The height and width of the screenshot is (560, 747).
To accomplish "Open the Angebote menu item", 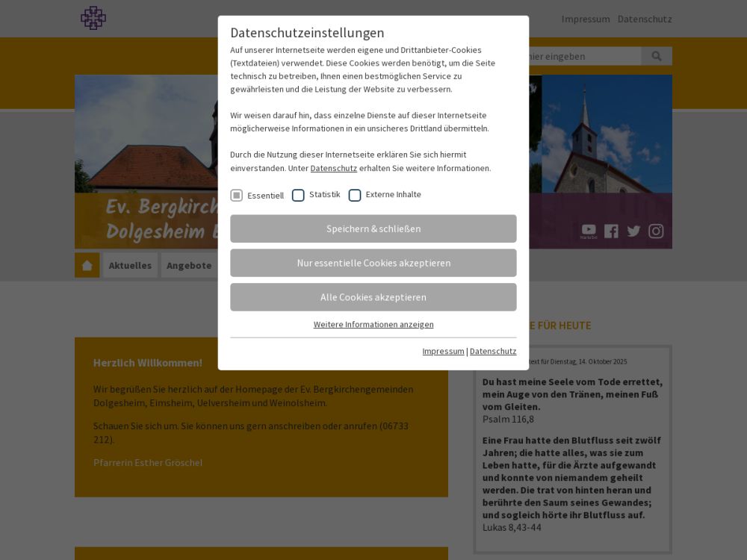I will point(189,265).
